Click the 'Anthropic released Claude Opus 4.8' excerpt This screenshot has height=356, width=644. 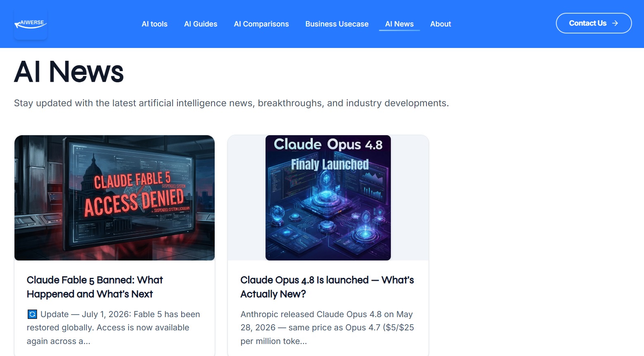327,327
